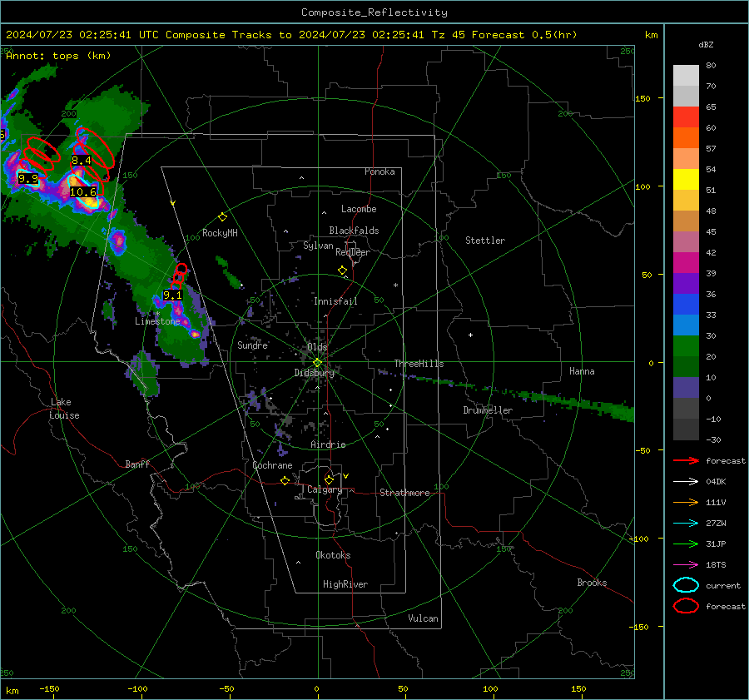This screenshot has height=700, width=749.
Task: Click the ThreeHills city label
Action: click(419, 364)
